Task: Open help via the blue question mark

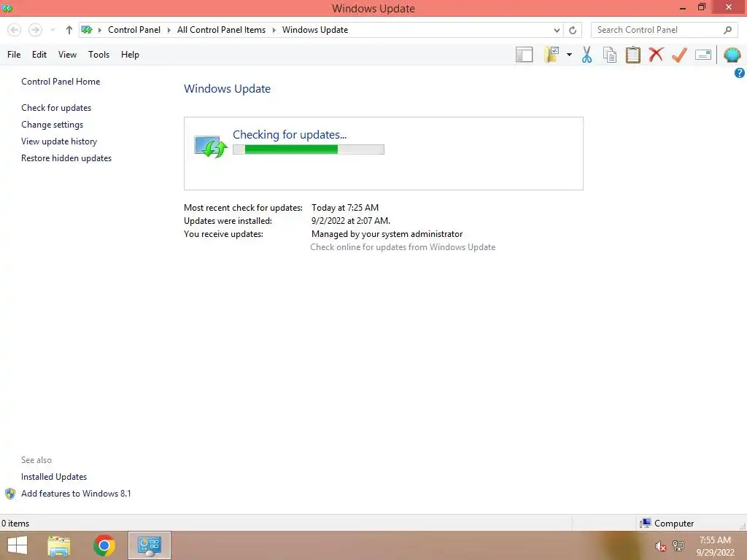Action: pyautogui.click(x=740, y=73)
